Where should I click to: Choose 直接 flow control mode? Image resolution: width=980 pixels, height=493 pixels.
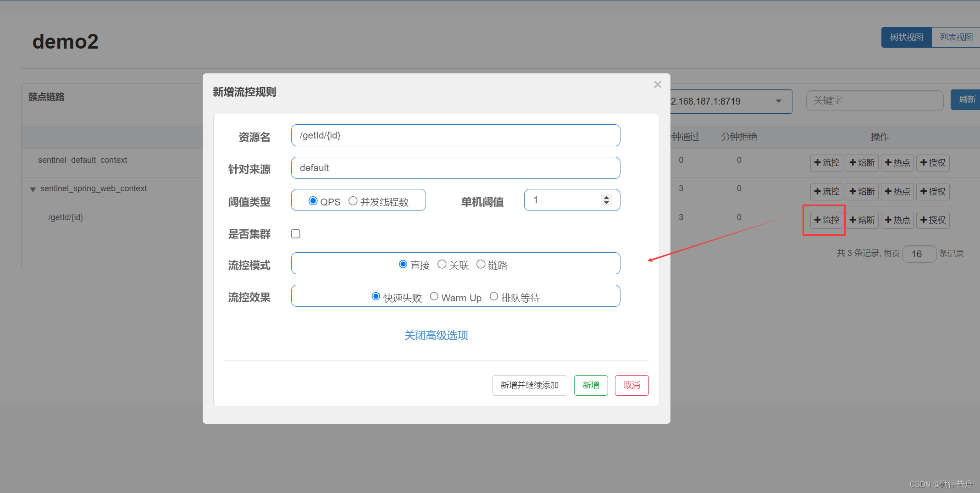(403, 264)
